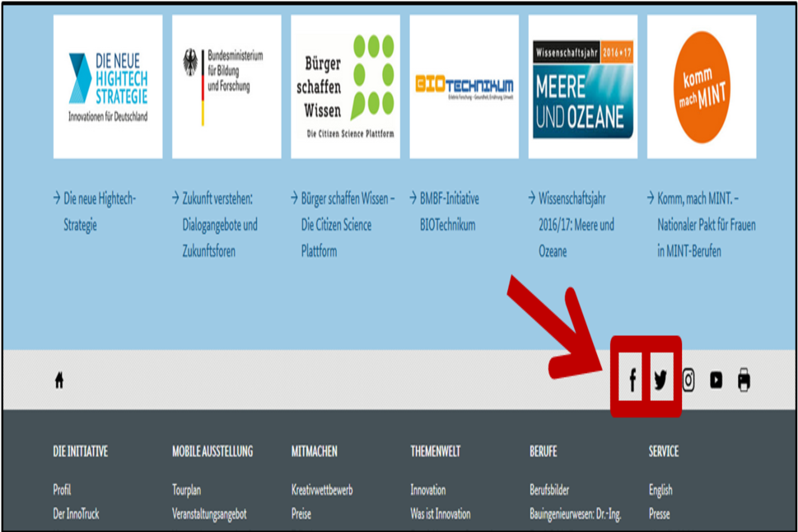The width and height of the screenshot is (798, 532).
Task: Click the Bundesministerium für Bildung und Forschung logo
Action: click(x=226, y=86)
